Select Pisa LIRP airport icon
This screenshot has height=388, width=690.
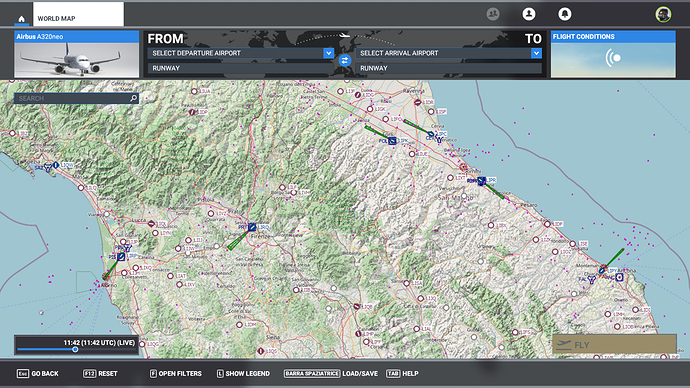coord(121,256)
